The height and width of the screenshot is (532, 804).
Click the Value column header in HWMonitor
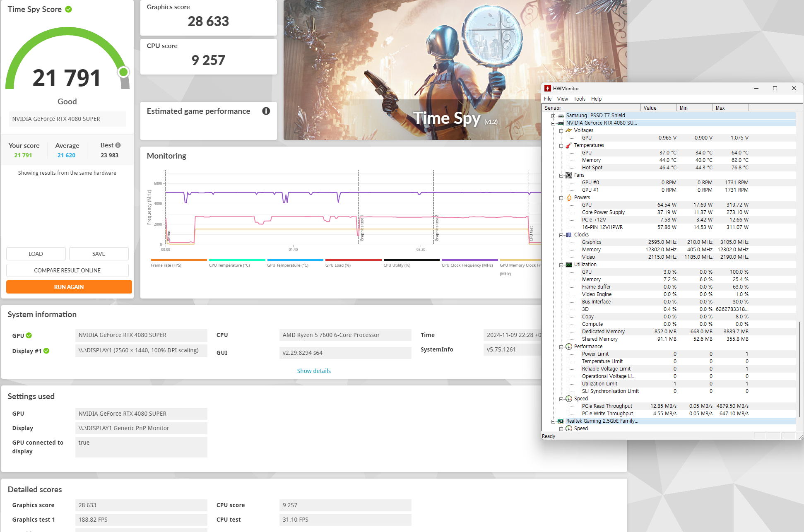click(658, 108)
